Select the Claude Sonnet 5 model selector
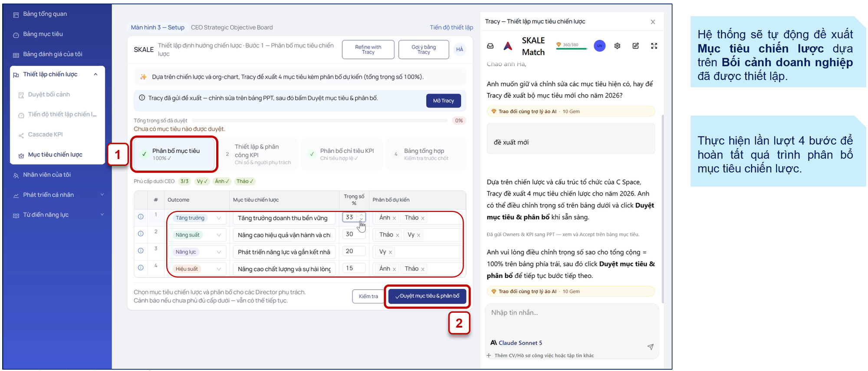The width and height of the screenshot is (868, 371). pos(516,343)
